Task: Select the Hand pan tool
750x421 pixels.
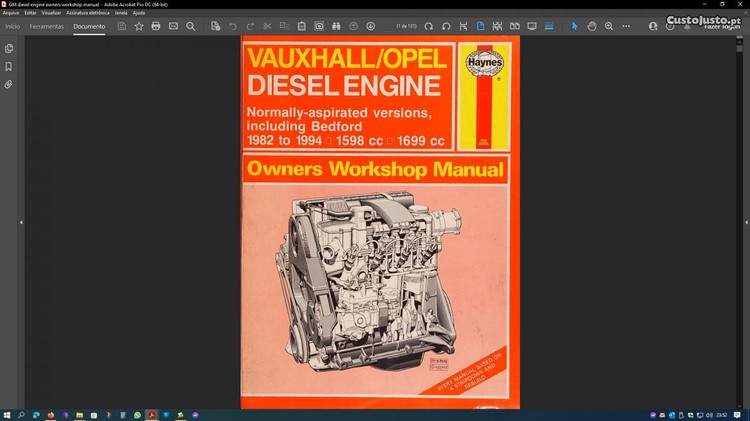Action: click(x=592, y=26)
